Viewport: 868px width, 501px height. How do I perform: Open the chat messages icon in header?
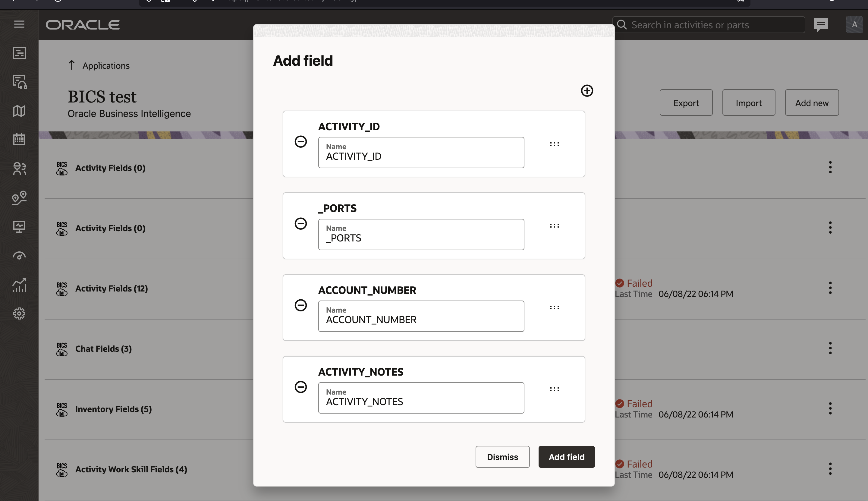click(820, 24)
